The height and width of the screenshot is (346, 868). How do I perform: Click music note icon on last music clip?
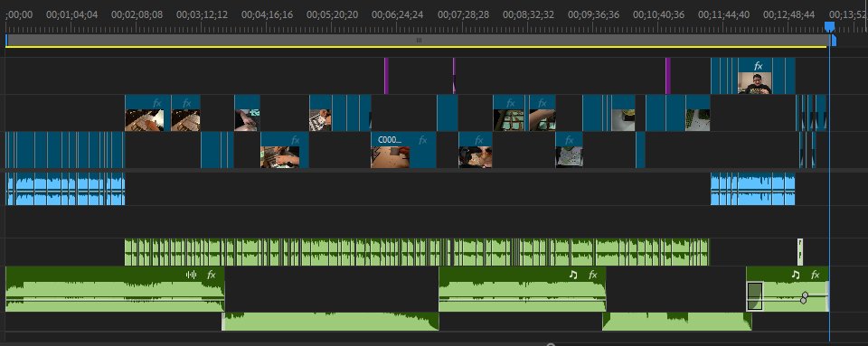coord(796,275)
